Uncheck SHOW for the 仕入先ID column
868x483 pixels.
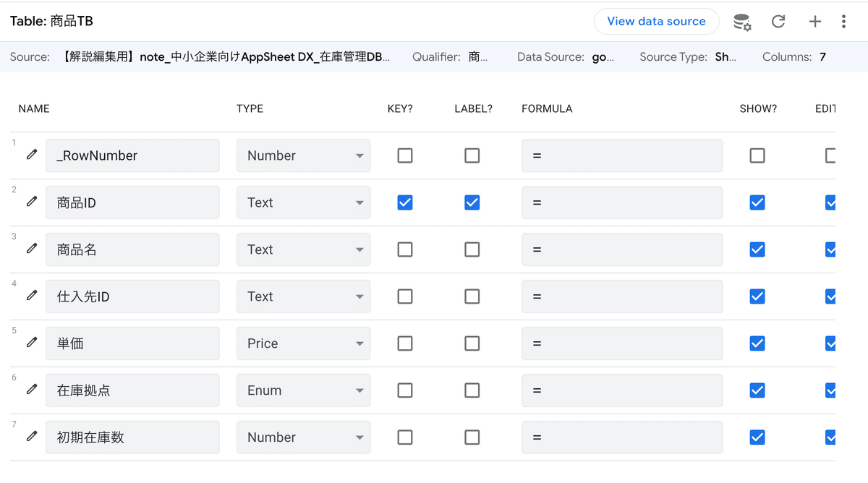(757, 296)
